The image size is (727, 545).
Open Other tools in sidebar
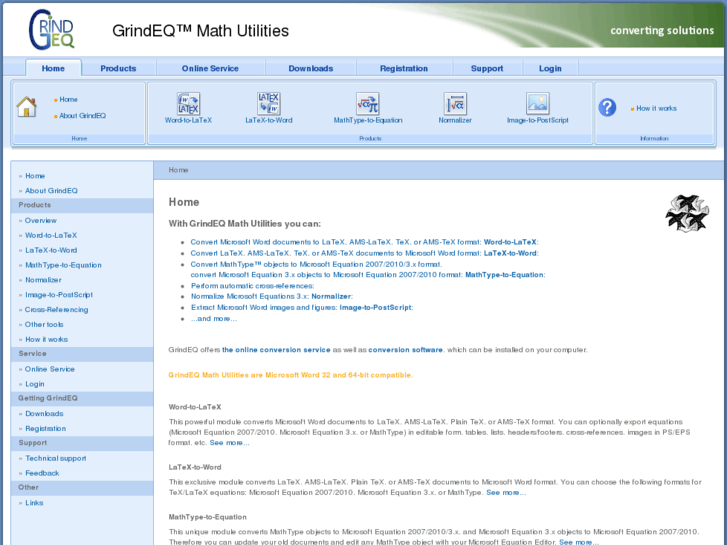pyautogui.click(x=44, y=324)
